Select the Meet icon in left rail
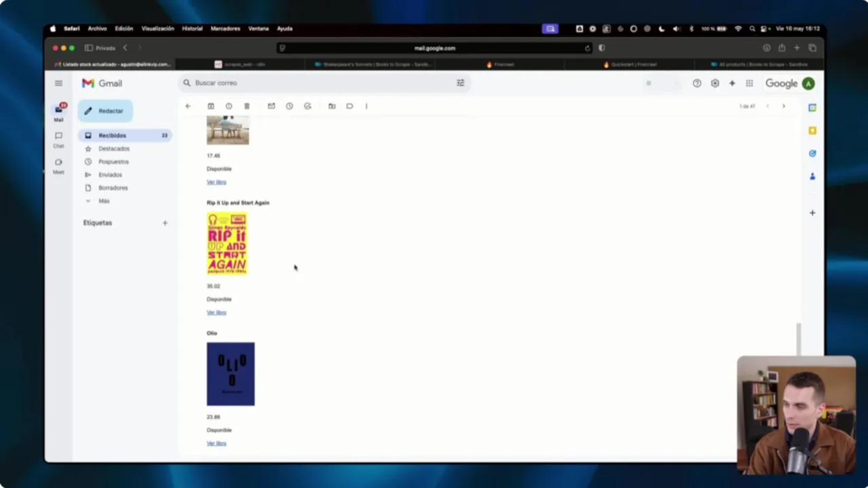Viewport: 868px width, 488px height. [58, 166]
